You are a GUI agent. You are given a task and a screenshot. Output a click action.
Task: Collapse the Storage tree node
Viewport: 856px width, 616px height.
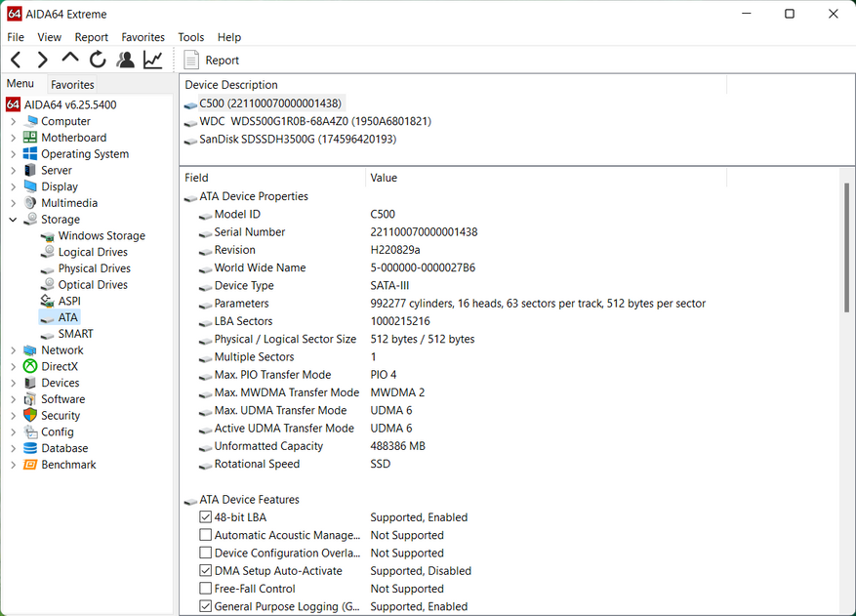13,220
